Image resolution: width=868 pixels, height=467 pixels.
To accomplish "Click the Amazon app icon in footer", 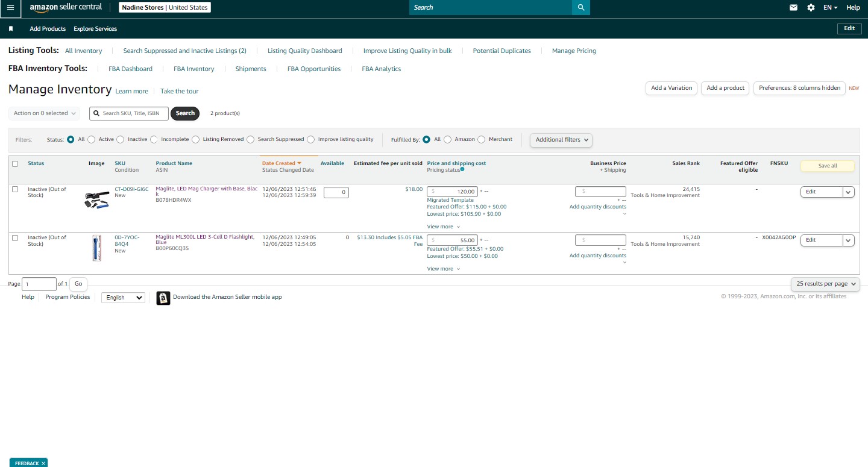I will tap(163, 298).
